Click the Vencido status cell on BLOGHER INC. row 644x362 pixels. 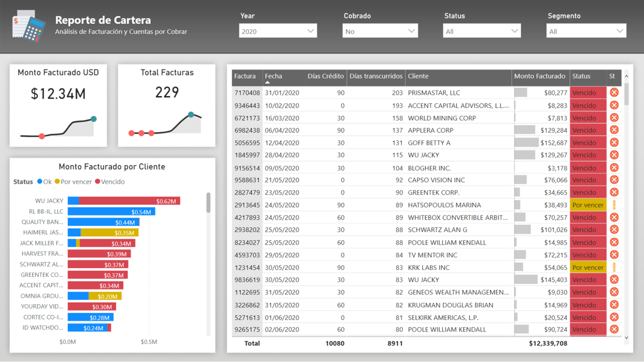588,167
